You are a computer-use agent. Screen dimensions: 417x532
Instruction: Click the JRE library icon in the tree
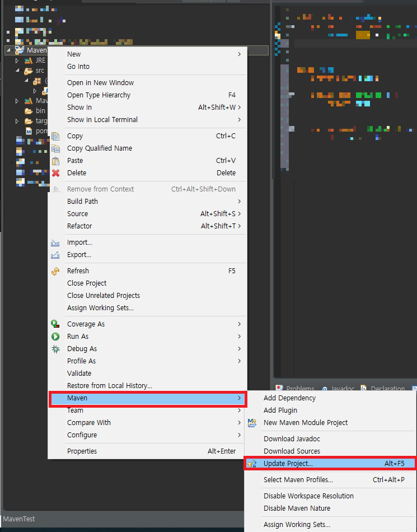[x=29, y=60]
